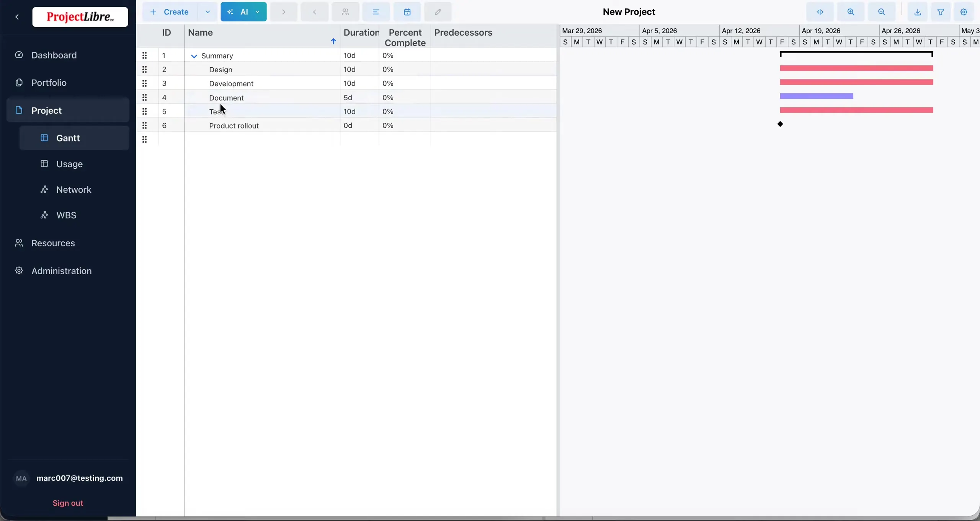Click the indent task right-arrow toolbar icon
980x521 pixels.
[x=284, y=12]
